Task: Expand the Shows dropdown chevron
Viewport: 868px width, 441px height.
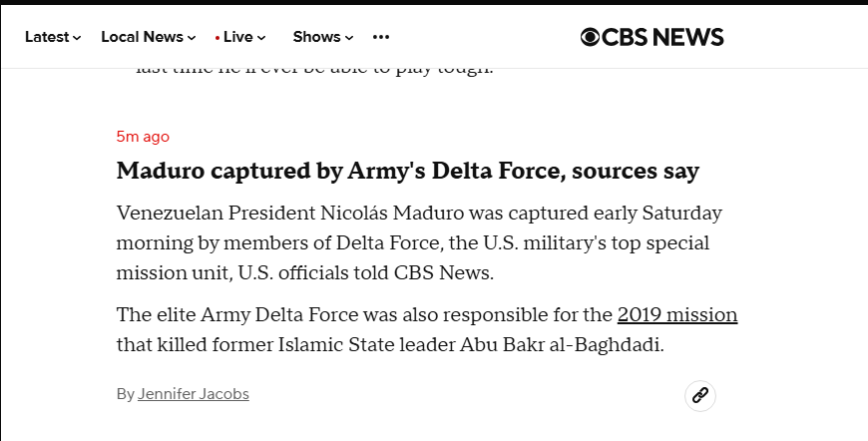Action: 349,38
